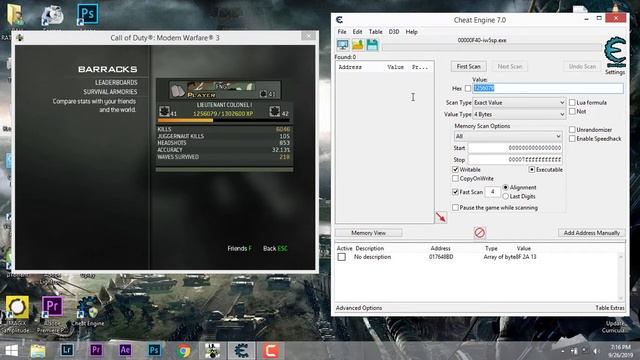Enable the Lua formula checkbox
This screenshot has width=640, height=360.
click(x=572, y=102)
